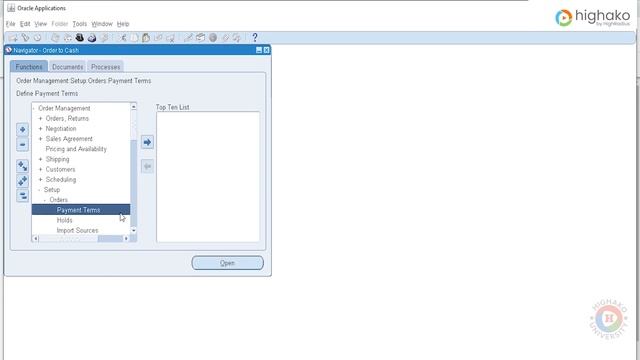Open the Edit menu
Viewport: 640px width, 360px height.
(25, 24)
